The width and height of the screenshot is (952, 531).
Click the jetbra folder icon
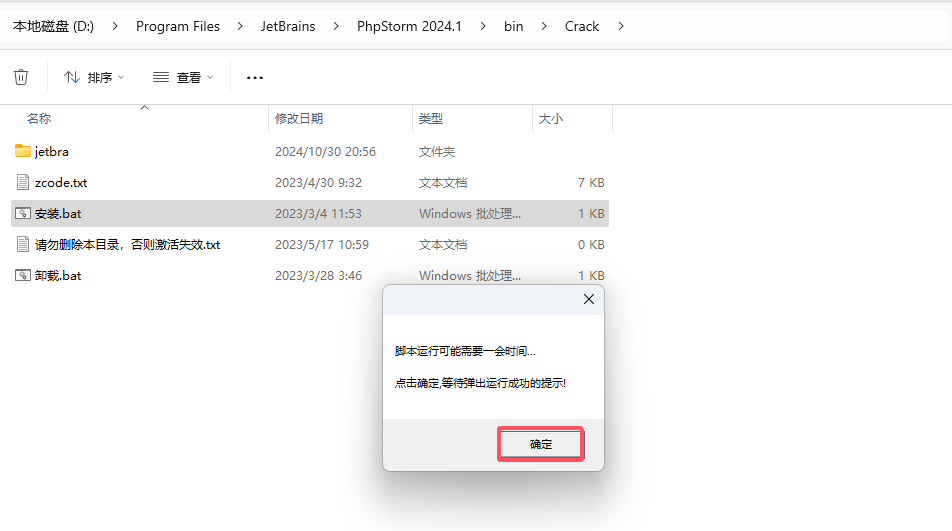[x=22, y=151]
